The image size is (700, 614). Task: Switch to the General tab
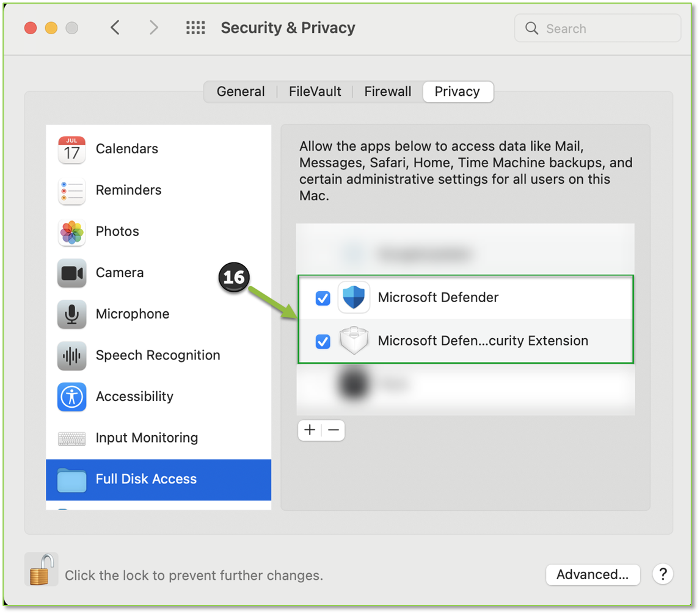(x=241, y=92)
